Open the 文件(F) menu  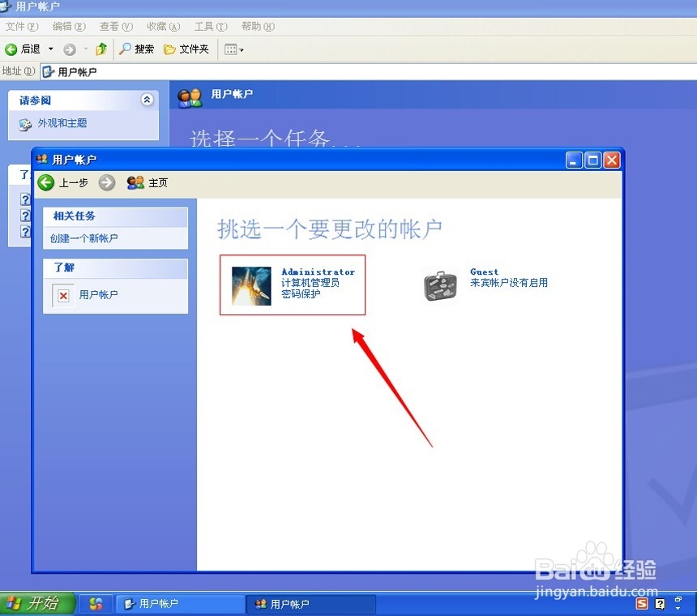click(22, 27)
